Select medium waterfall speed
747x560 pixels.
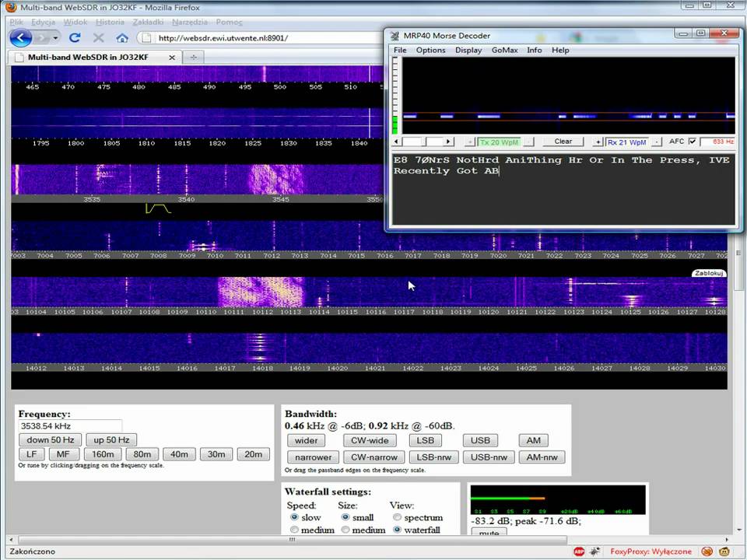[294, 530]
